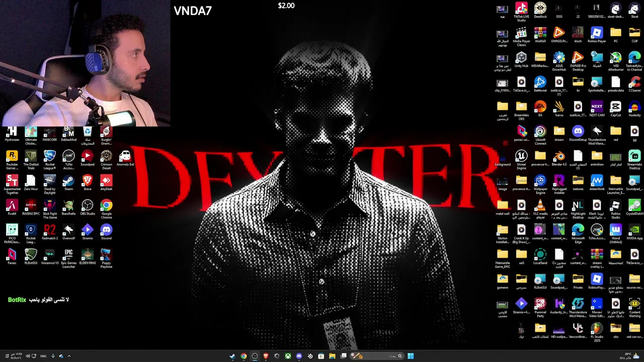Open TikTok LIVE Studio shortcut
This screenshot has width=644, height=362.
521,12
